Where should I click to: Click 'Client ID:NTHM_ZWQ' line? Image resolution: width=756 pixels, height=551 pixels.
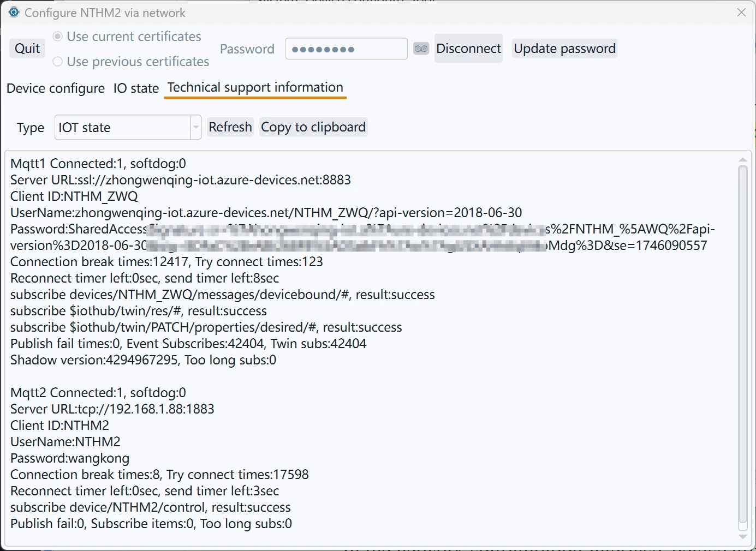click(74, 196)
